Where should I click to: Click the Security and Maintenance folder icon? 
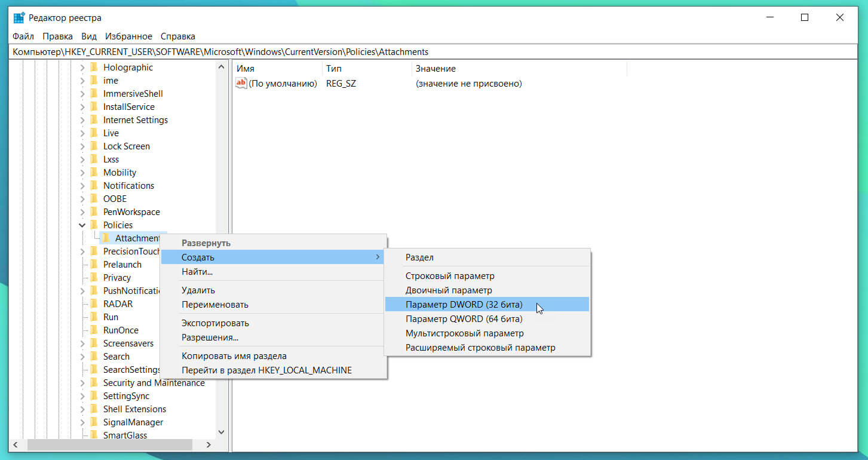pyautogui.click(x=94, y=382)
